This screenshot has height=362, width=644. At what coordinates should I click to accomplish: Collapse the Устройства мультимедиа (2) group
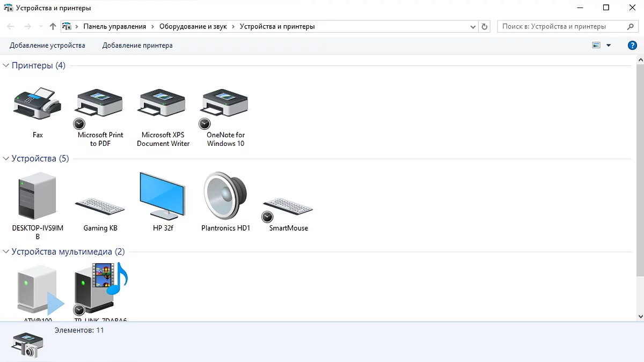tap(6, 252)
